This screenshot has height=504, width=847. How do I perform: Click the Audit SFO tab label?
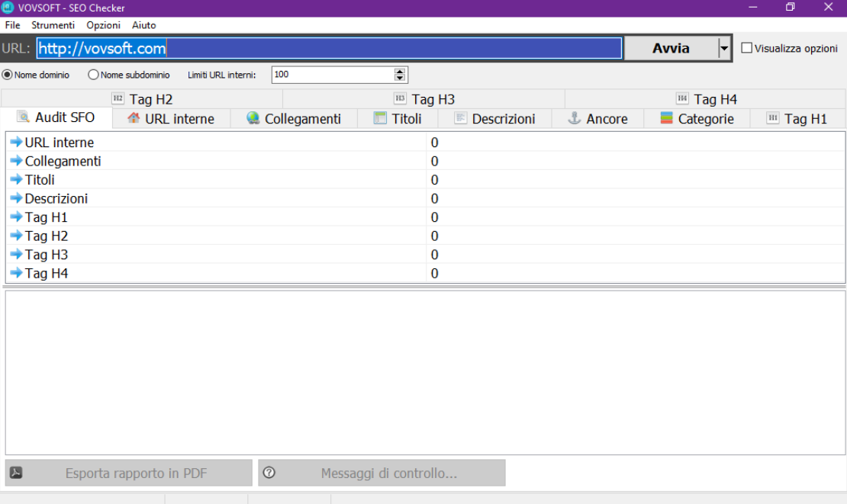point(65,117)
